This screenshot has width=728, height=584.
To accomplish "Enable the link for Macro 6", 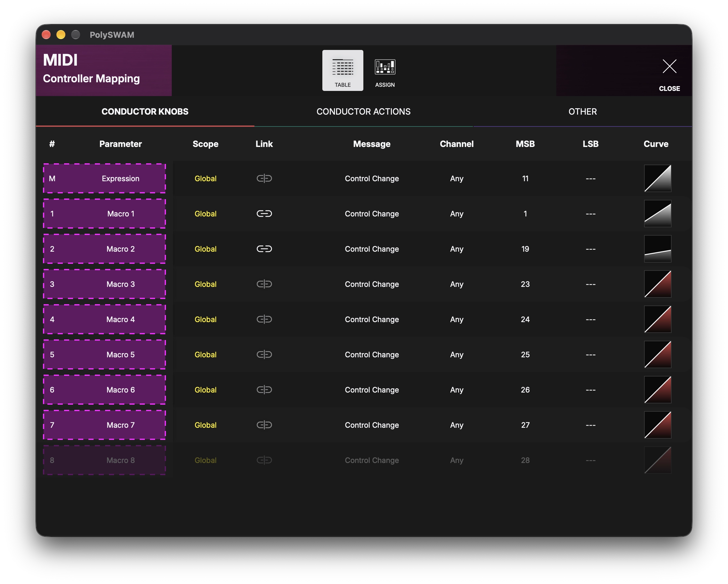I will click(x=264, y=390).
